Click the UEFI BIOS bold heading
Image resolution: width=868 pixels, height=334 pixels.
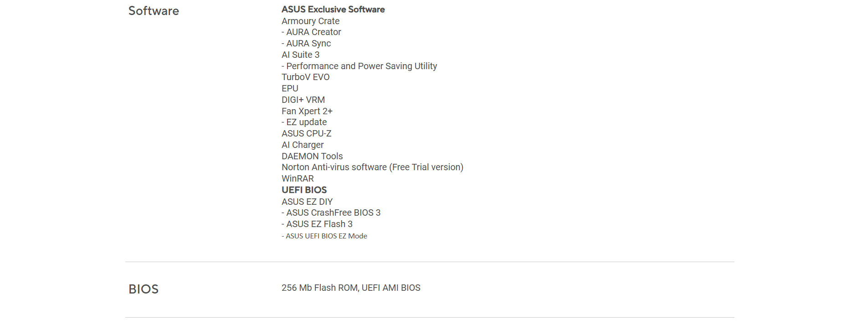tap(304, 190)
